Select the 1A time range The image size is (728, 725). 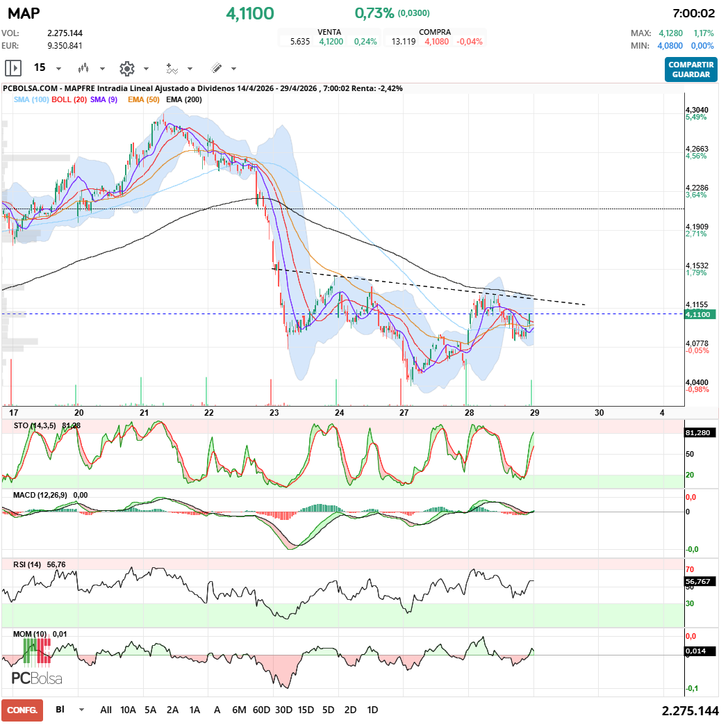(x=195, y=710)
